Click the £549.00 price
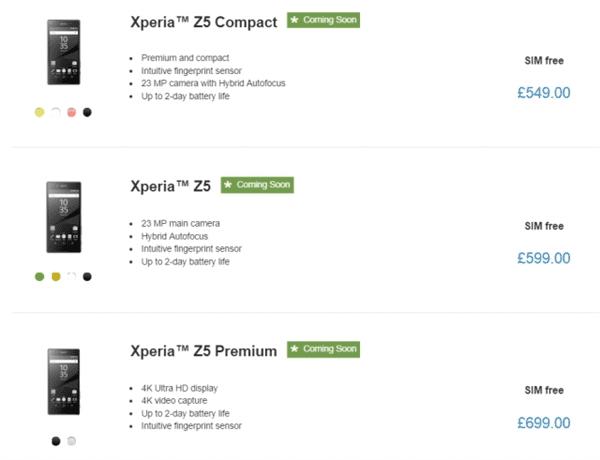Screen dimensions: 600x460 (x=544, y=93)
